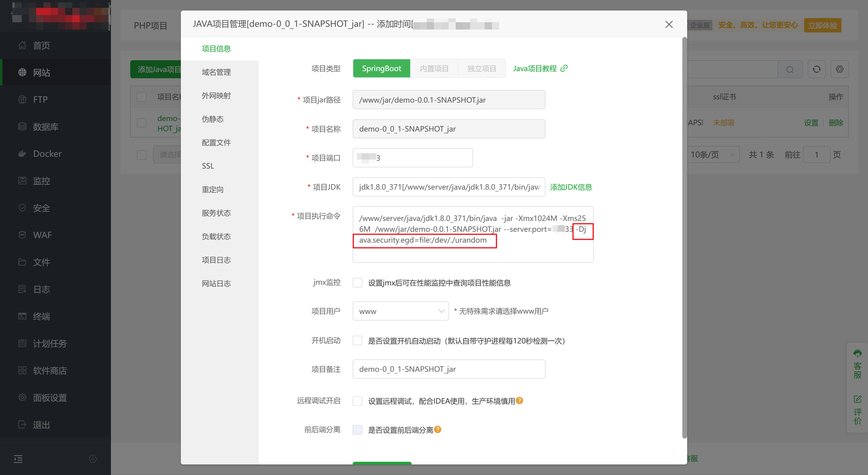This screenshot has width=868, height=475.
Task: Open the project user www dropdown
Action: point(400,311)
